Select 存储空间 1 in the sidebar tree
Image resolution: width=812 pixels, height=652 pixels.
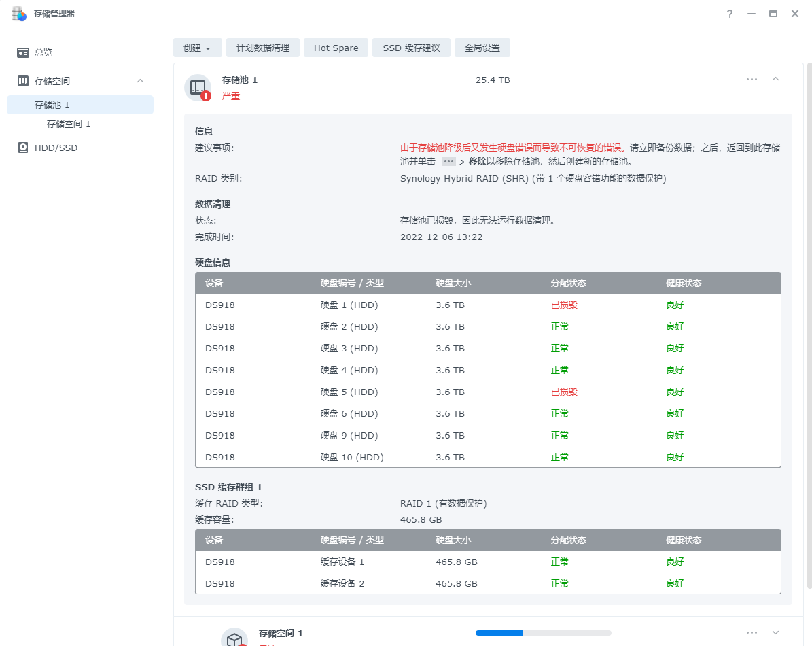[69, 124]
